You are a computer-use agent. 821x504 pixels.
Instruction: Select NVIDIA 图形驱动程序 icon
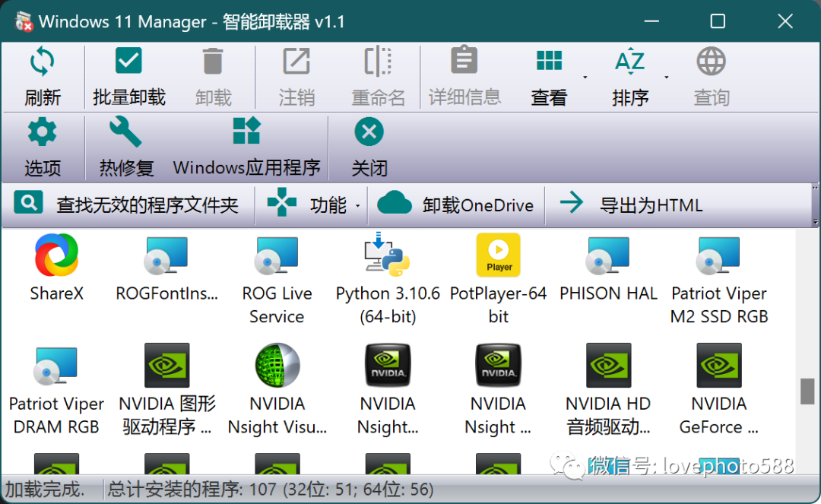click(166, 366)
